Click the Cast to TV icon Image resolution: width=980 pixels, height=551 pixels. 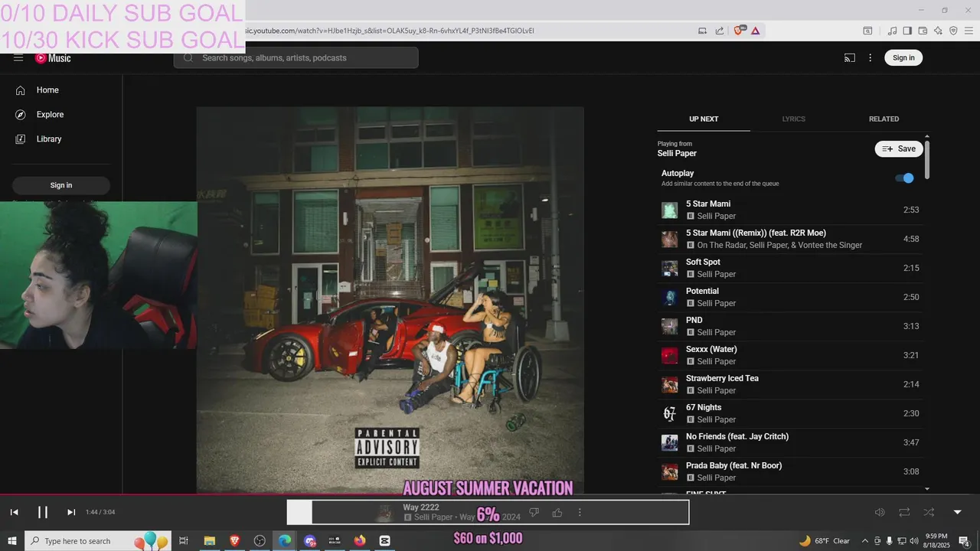(849, 58)
